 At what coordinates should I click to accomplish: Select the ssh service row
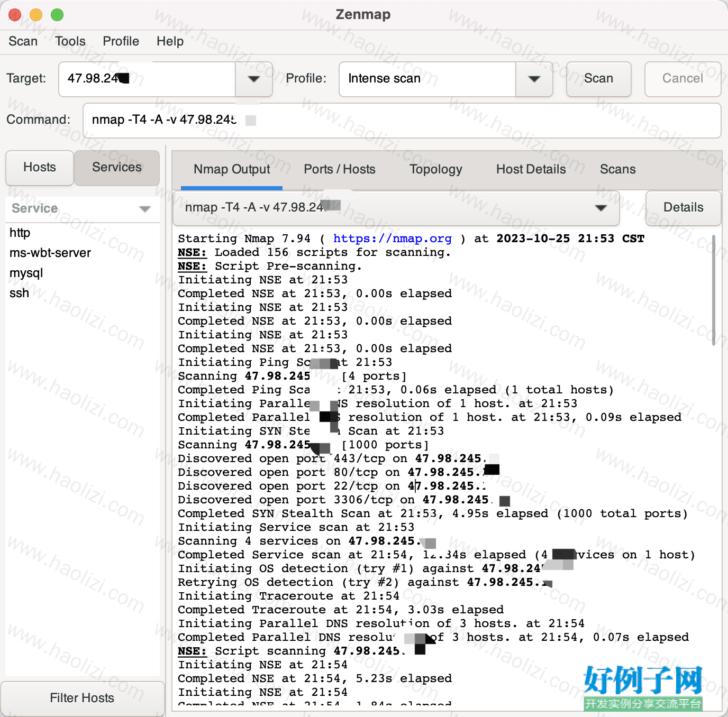83,293
